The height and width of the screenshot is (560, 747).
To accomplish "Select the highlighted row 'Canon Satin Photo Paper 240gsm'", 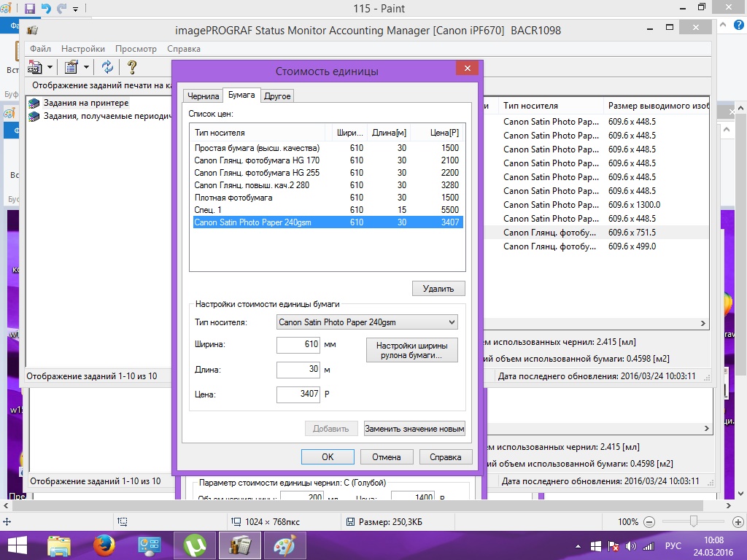I will (328, 222).
